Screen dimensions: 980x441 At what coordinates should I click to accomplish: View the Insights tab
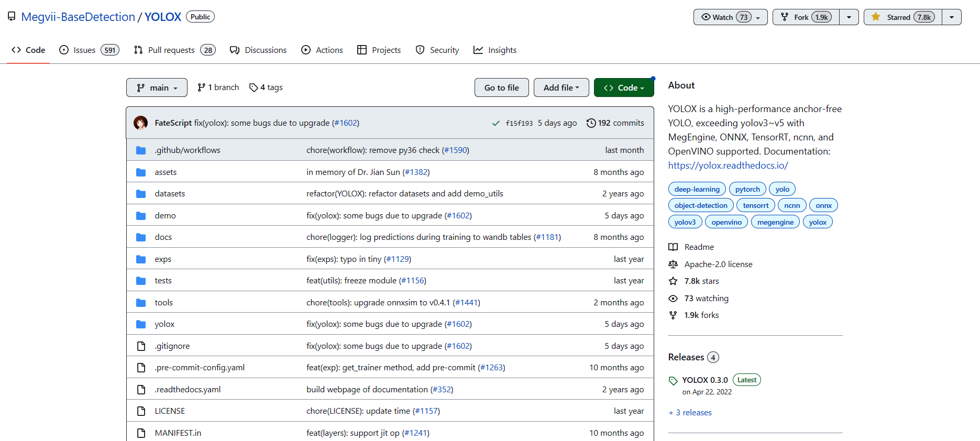(495, 50)
